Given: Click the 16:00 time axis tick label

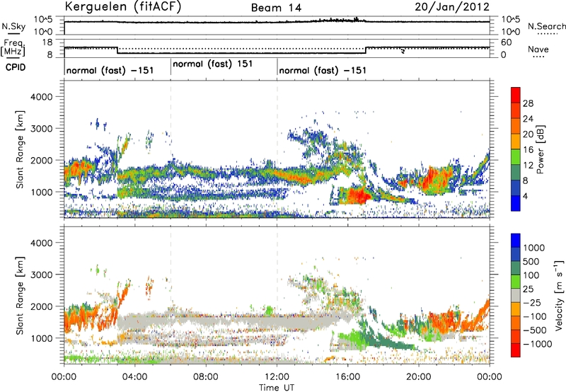Looking at the screenshot, I should coord(347,377).
